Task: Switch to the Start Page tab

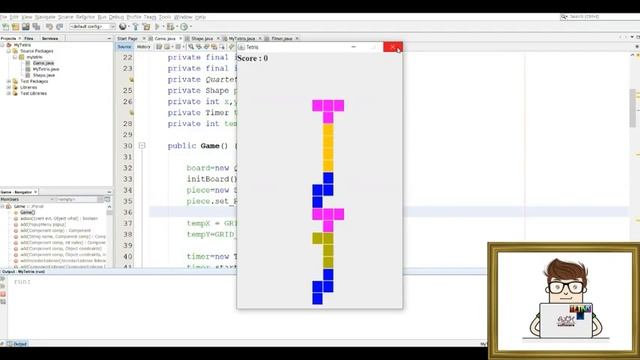Action: click(127, 38)
